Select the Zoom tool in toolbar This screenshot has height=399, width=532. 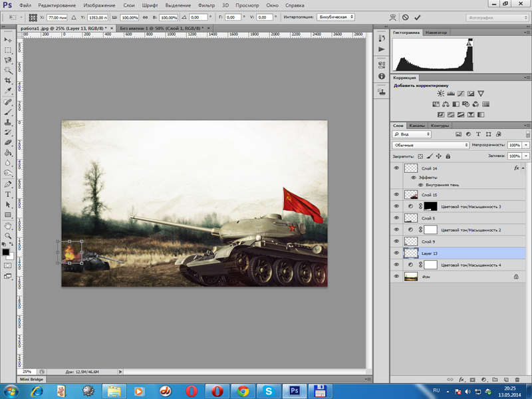(9, 235)
